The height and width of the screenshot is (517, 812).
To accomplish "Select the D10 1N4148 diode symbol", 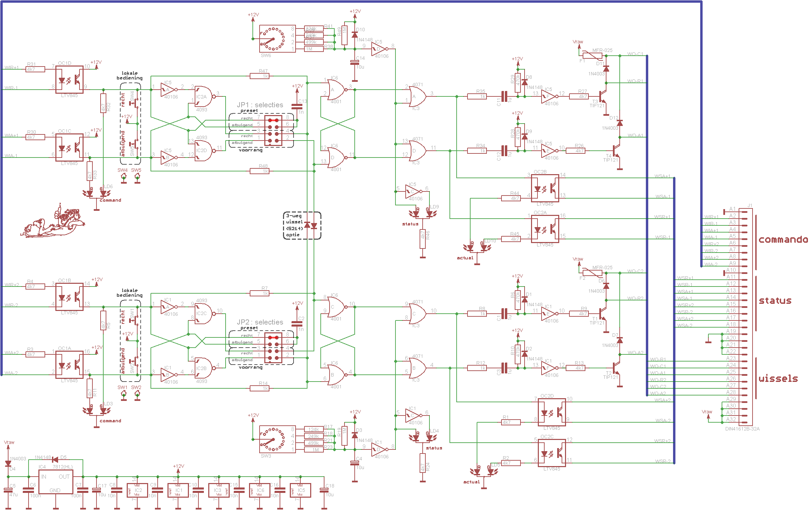I will click(355, 35).
